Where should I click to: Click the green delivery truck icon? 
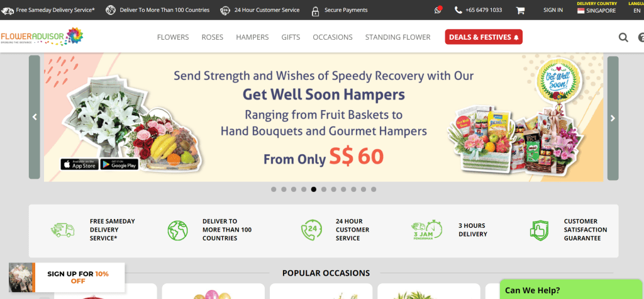coord(62,230)
